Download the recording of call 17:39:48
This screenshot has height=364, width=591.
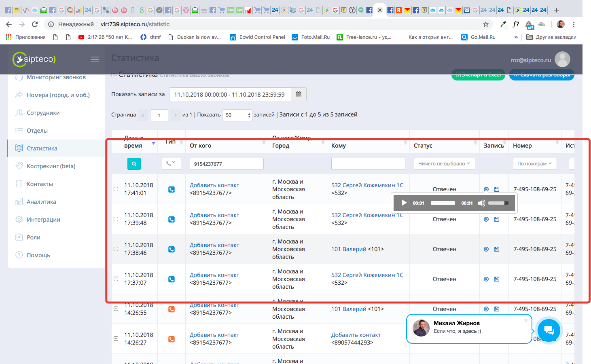point(496,219)
